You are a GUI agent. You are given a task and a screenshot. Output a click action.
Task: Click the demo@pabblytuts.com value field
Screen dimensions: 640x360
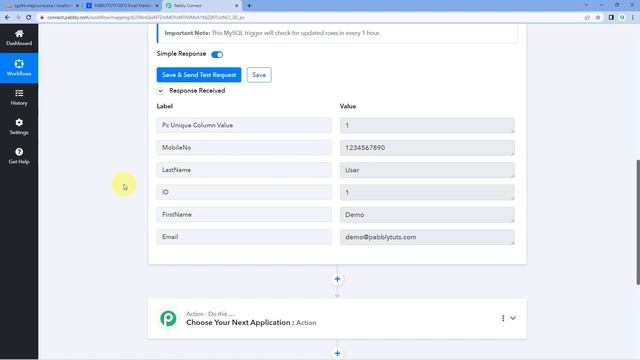click(427, 237)
